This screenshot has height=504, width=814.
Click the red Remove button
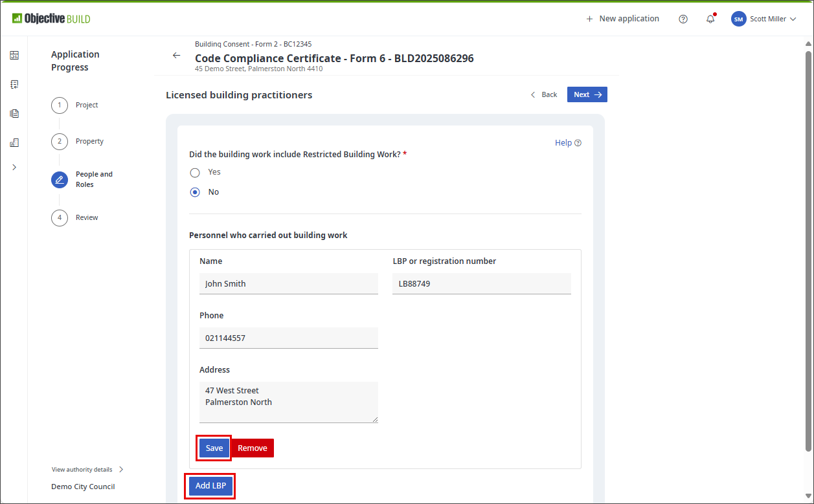[253, 448]
